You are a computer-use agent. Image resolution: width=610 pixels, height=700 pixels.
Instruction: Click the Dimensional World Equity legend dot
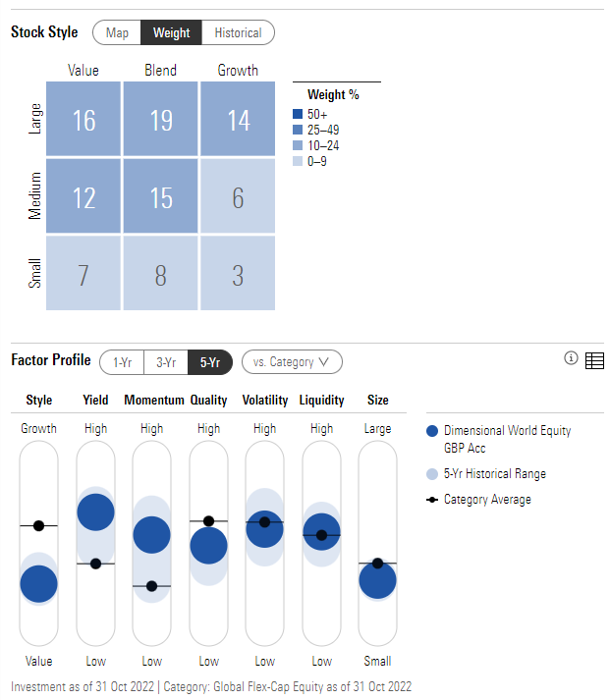[x=432, y=431]
